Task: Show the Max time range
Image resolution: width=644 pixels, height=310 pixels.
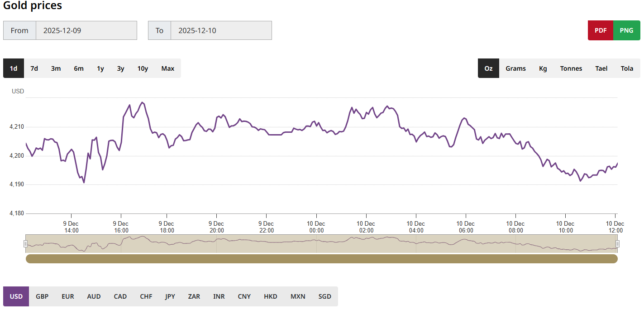Action: click(x=167, y=68)
